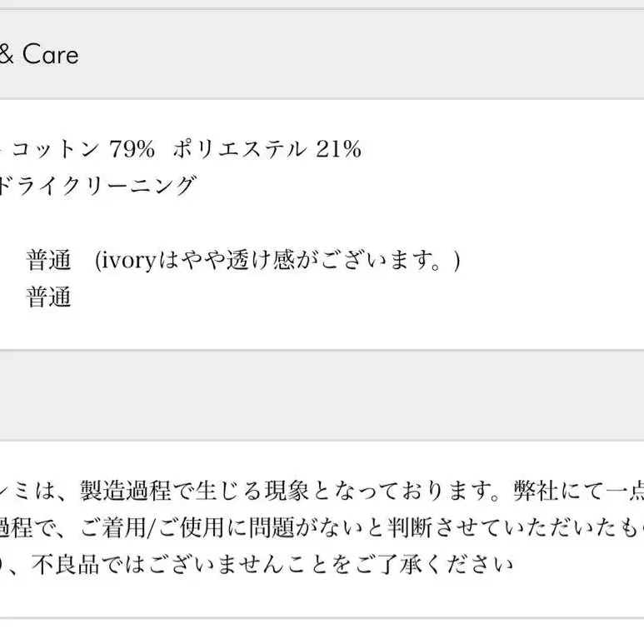
Task: Collapse the "& Care" section header
Action: (x=322, y=54)
